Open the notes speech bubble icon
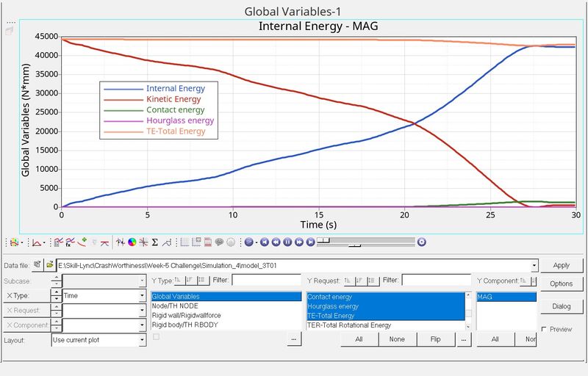The height and width of the screenshot is (376, 588). 219,242
